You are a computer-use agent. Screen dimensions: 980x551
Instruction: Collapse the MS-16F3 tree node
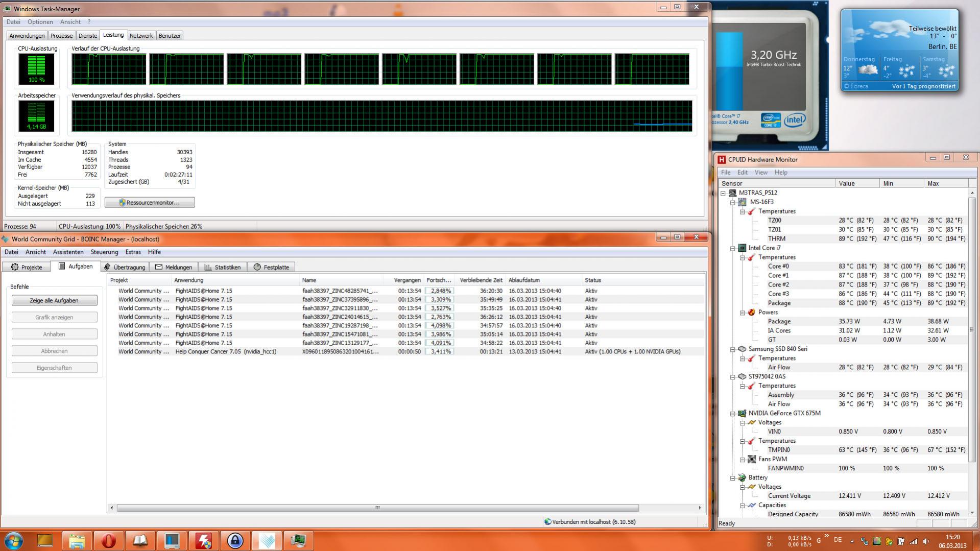coord(733,202)
